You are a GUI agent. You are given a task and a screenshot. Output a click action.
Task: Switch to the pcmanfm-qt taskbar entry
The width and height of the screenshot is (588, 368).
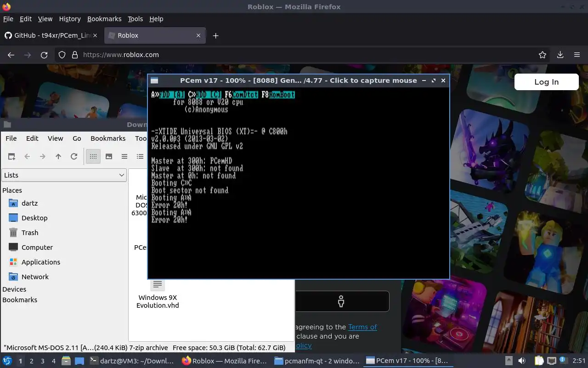[317, 361]
